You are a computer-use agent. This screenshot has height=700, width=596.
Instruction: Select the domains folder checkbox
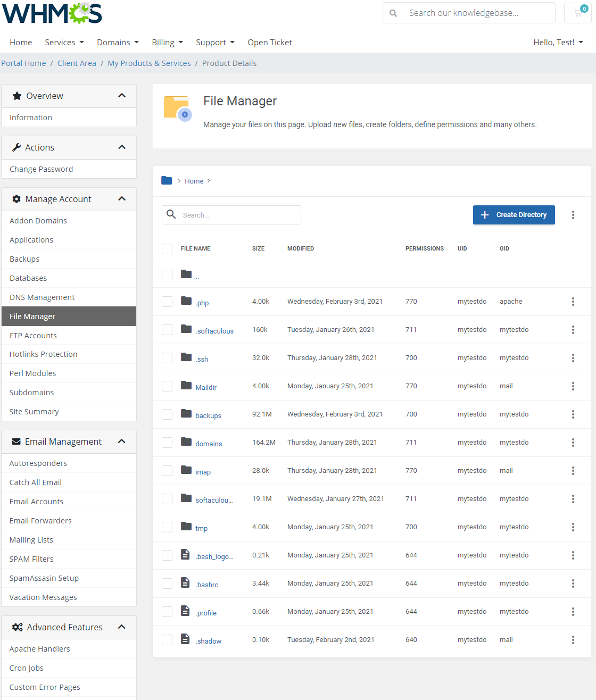pos(167,443)
